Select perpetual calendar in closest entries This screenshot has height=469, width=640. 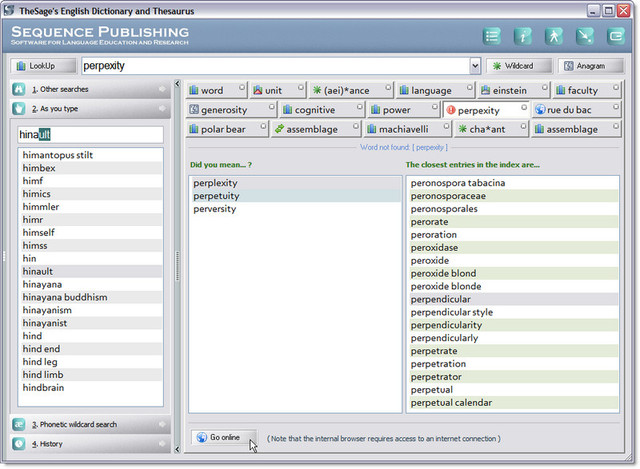click(x=513, y=403)
